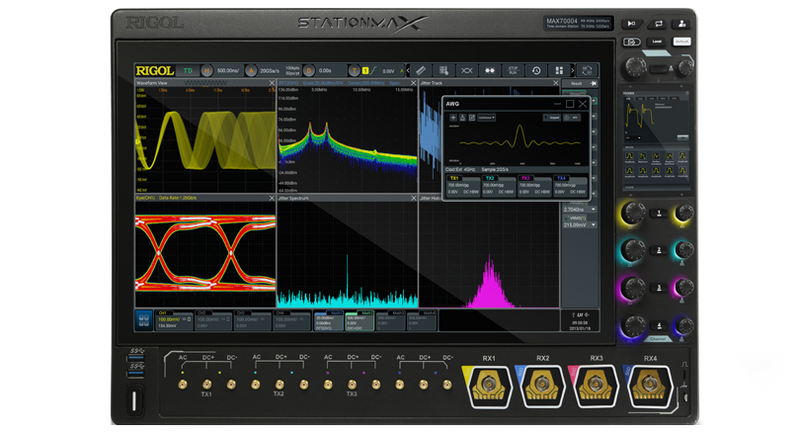Click the refresh screen icon at toolbar end
The height and width of the screenshot is (435, 800).
tap(587, 70)
